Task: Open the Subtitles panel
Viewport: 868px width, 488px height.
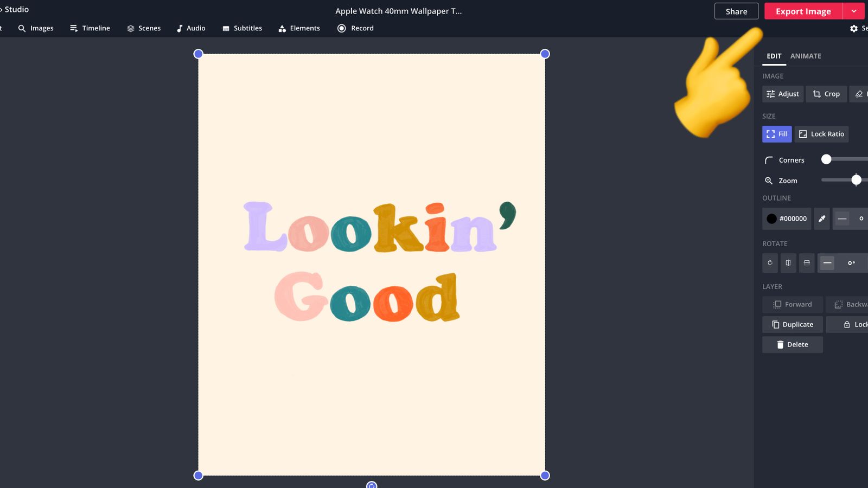Action: [x=242, y=28]
